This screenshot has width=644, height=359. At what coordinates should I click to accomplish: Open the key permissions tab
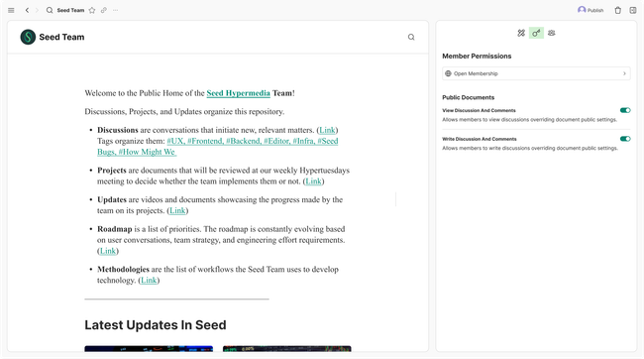[536, 33]
